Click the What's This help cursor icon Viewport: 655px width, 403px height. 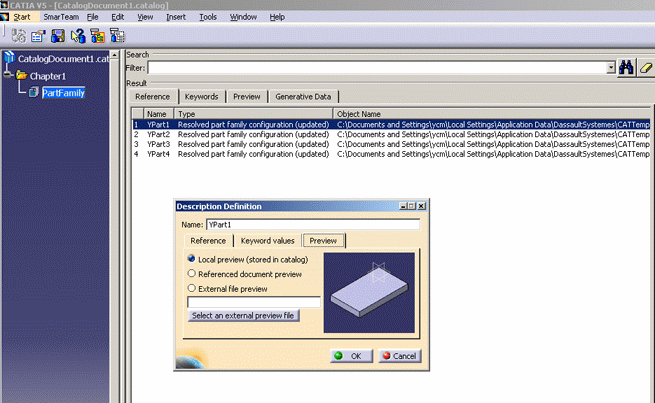pos(76,36)
